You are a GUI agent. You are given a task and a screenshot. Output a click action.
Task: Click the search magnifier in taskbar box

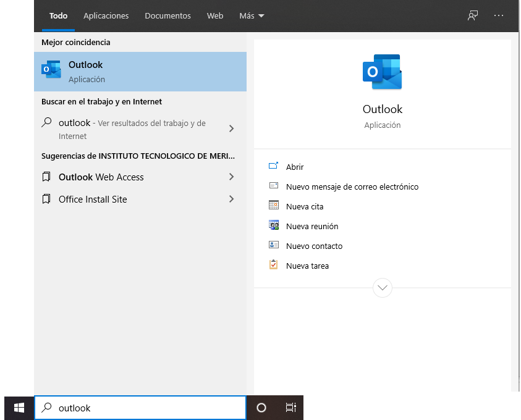46,408
